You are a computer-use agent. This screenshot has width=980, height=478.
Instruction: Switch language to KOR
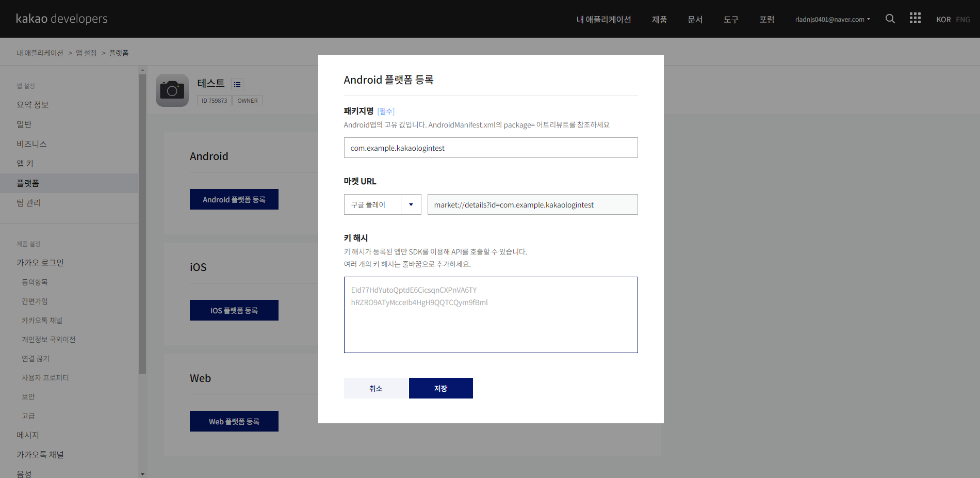[x=943, y=20]
